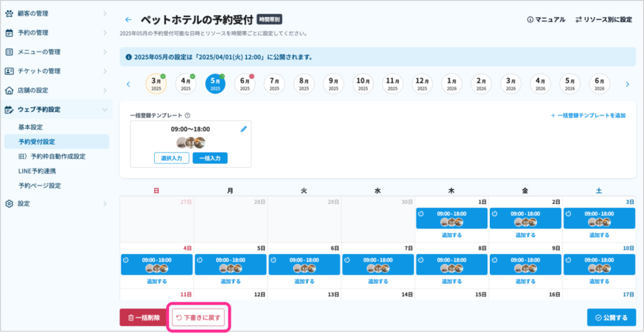The height and width of the screenshot is (333, 644).
Task: Click the gear icon for 設定
Action: pyautogui.click(x=9, y=204)
